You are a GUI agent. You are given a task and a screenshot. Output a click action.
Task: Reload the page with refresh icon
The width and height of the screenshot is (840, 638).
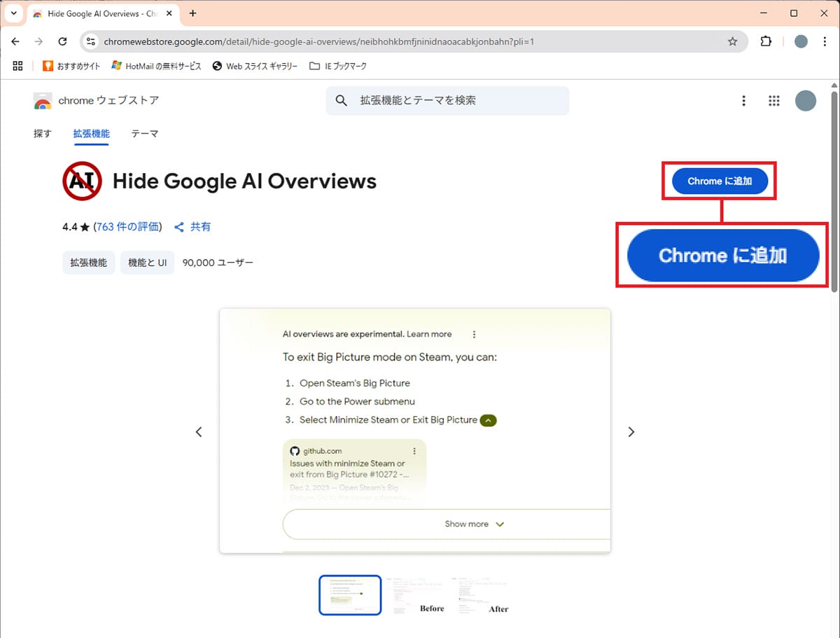pyautogui.click(x=62, y=41)
